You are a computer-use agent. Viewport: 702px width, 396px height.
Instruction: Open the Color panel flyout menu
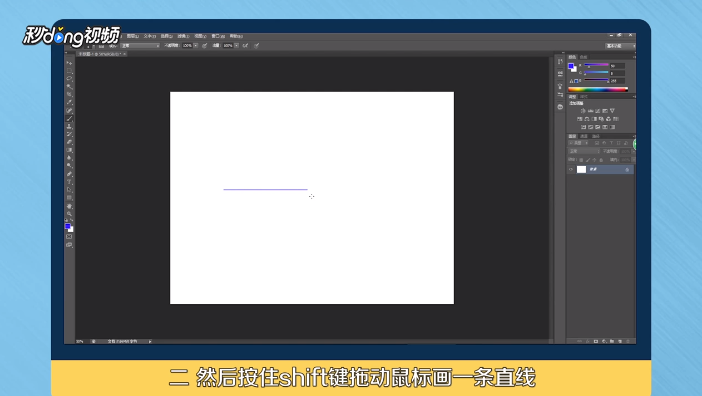[634, 57]
